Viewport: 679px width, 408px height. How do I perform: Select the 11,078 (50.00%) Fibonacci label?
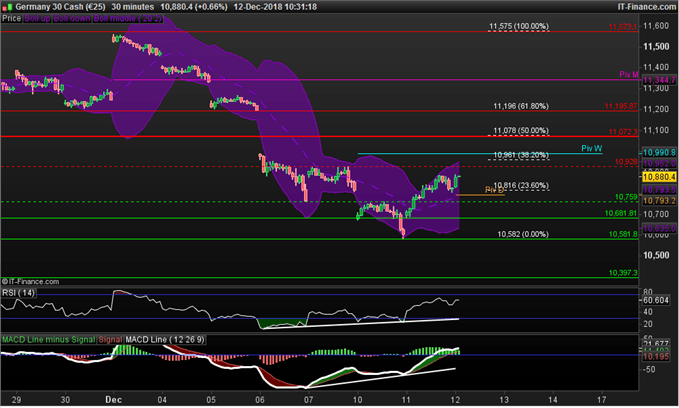click(521, 130)
